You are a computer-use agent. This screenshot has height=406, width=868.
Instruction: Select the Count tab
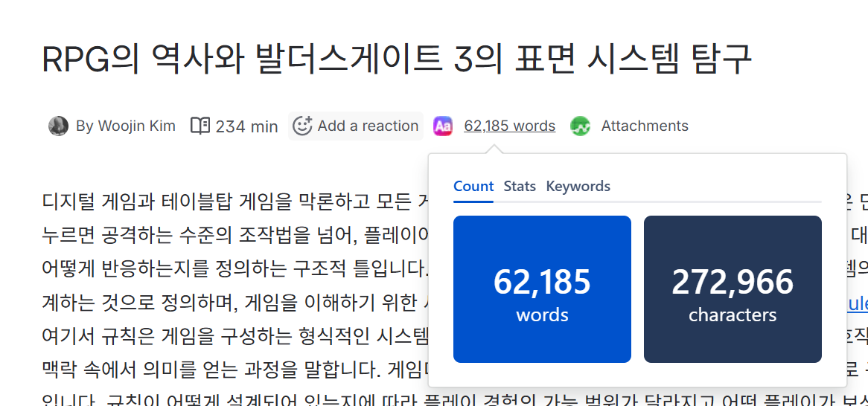(473, 187)
